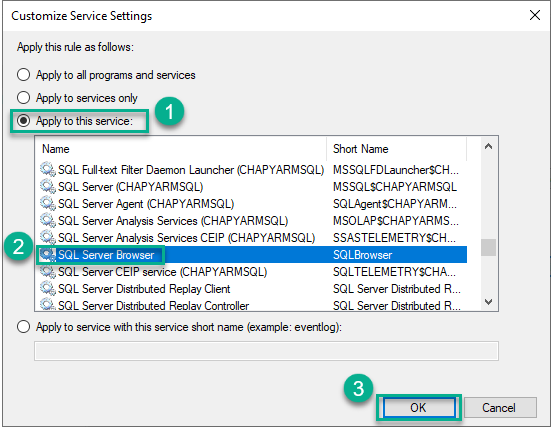Click short name 'SQLBrowser' cell
551x428 pixels.
pos(363,255)
